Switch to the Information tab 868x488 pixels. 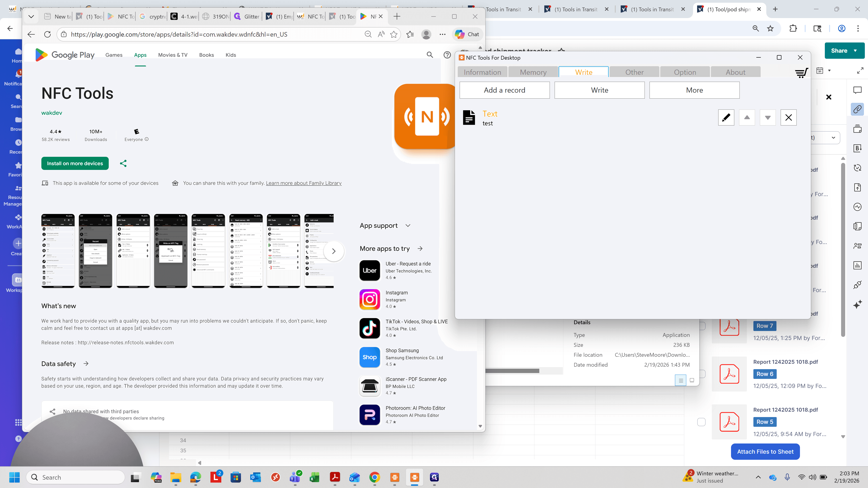point(482,72)
